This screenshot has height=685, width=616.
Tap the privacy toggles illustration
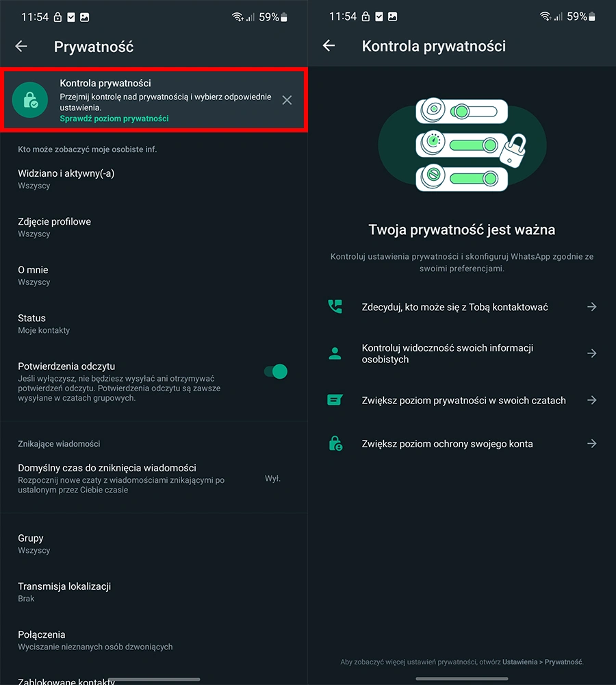point(462,145)
